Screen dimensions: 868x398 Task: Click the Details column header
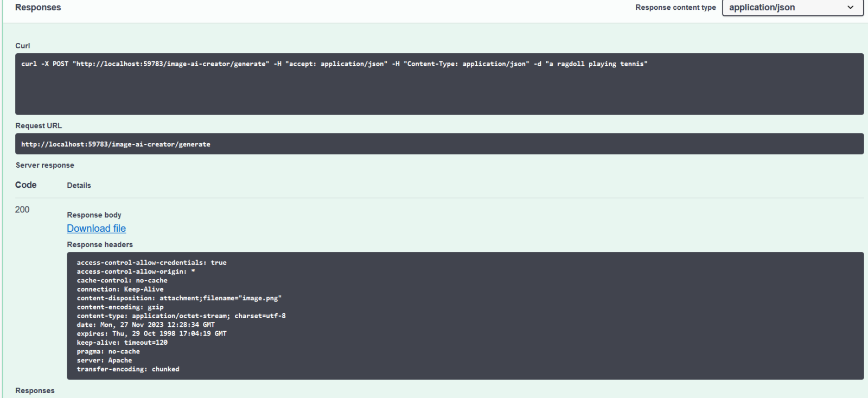click(79, 185)
